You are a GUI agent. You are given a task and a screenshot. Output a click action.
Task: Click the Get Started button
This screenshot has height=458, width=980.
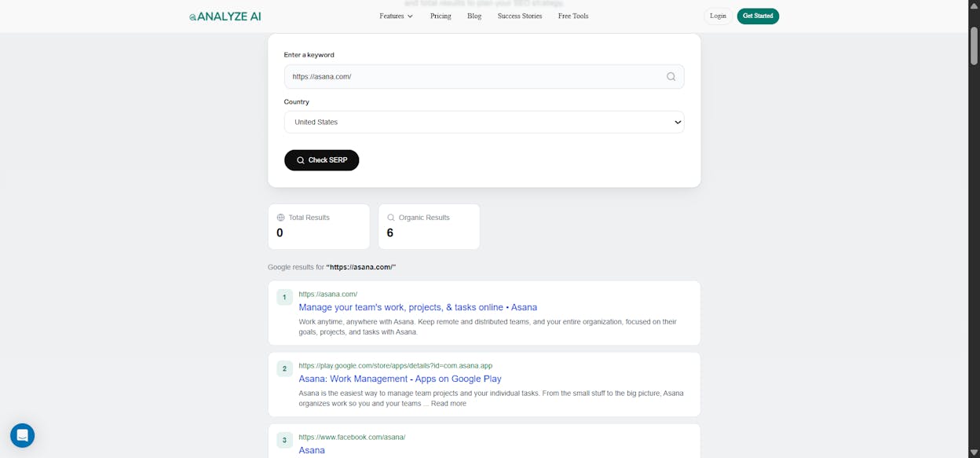(x=758, y=16)
